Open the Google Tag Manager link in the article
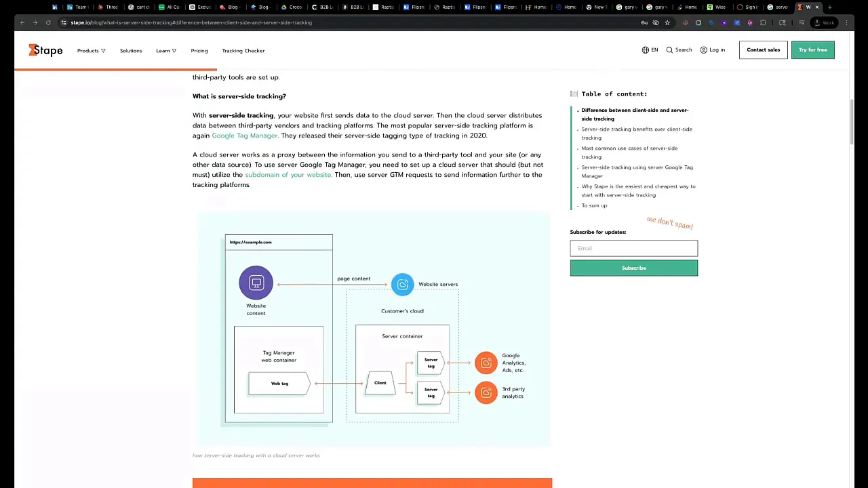Viewport: 868px width, 488px height. (244, 136)
